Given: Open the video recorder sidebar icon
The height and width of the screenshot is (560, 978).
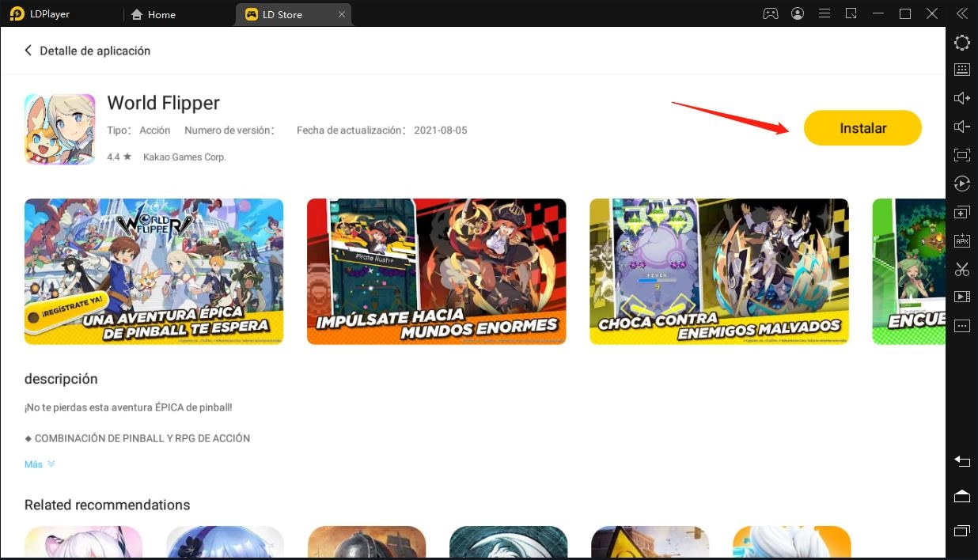Looking at the screenshot, I should tap(962, 297).
